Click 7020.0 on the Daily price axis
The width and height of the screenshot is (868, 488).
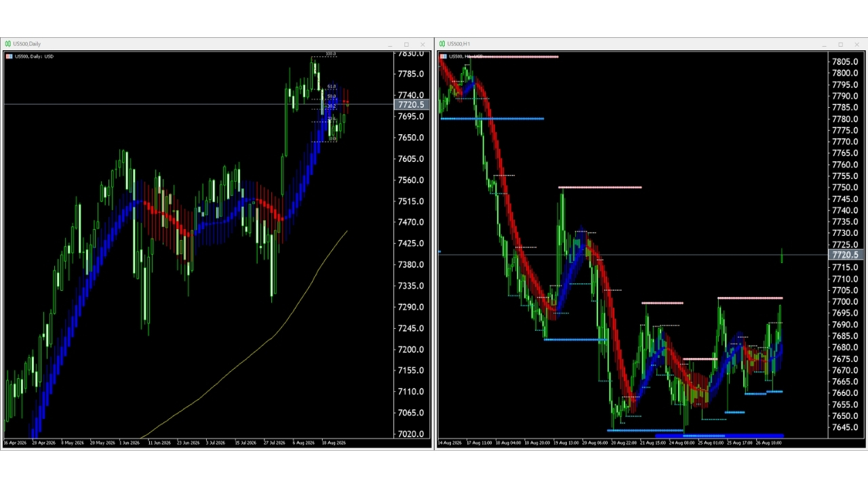tap(411, 434)
